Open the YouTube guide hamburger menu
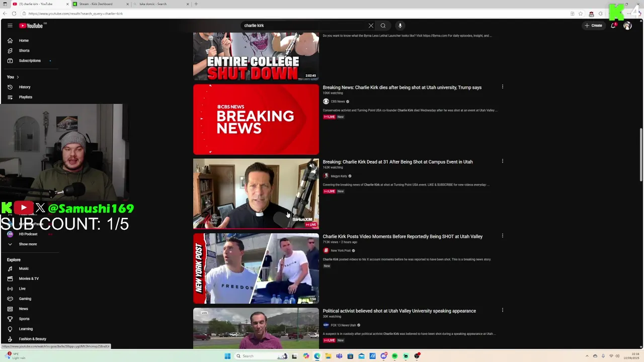644x362 pixels. coord(10,26)
